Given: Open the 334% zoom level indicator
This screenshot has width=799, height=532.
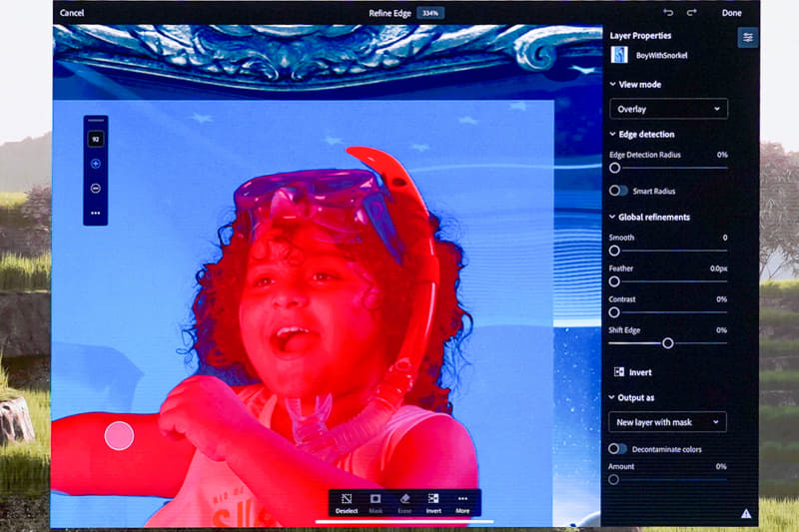Looking at the screenshot, I should [430, 13].
